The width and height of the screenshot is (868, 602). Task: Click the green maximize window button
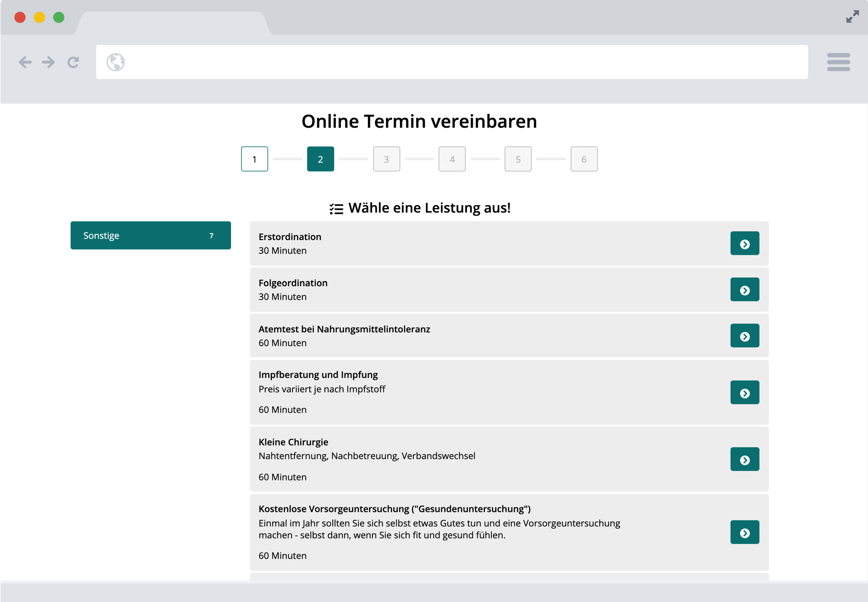[58, 17]
